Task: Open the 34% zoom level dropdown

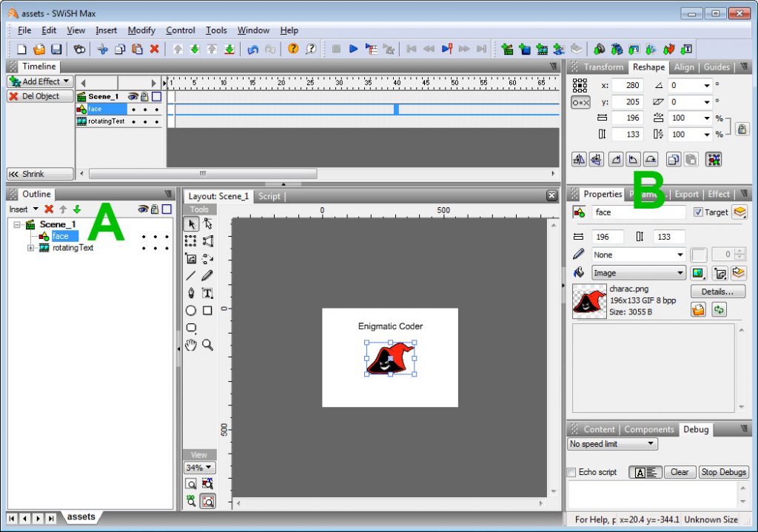Action: [199, 468]
